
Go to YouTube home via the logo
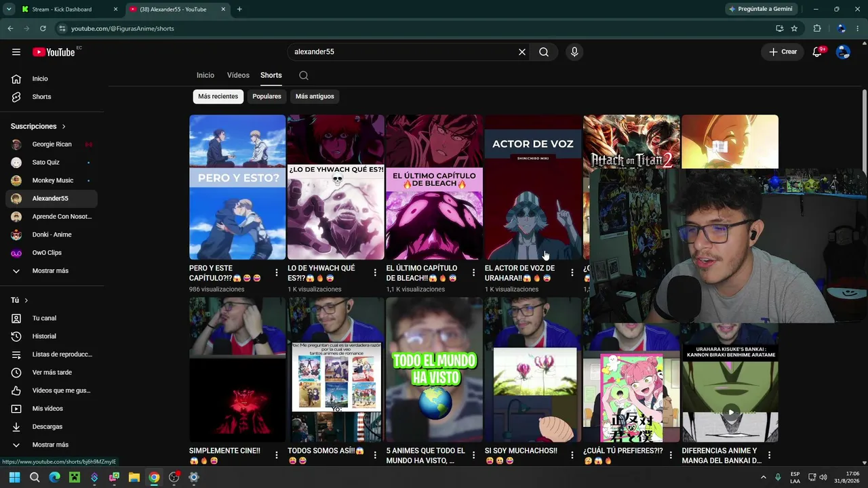pyautogui.click(x=54, y=52)
